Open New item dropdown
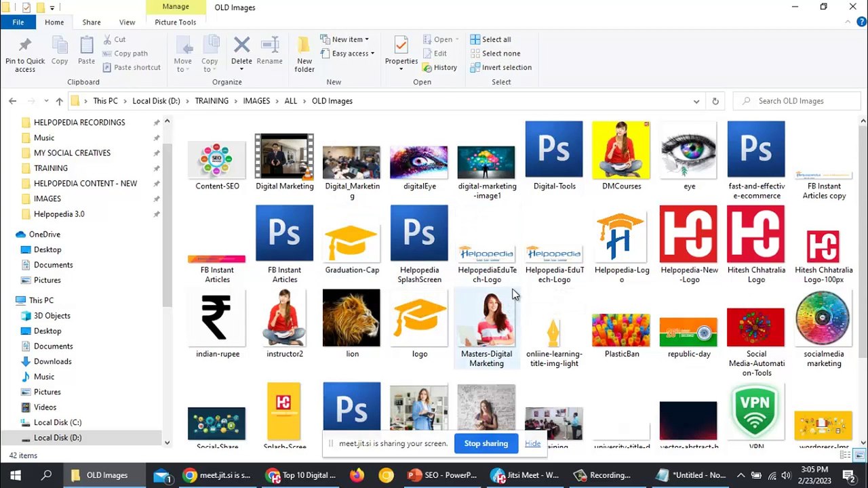 pos(344,39)
